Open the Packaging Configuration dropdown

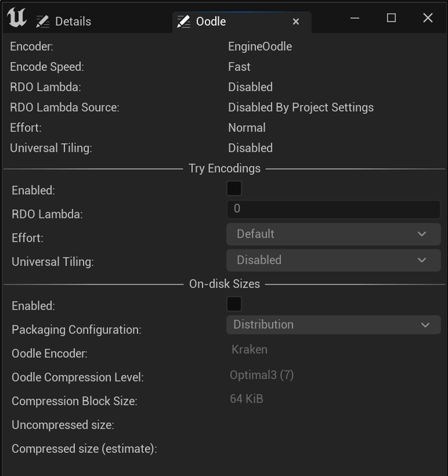tap(334, 325)
